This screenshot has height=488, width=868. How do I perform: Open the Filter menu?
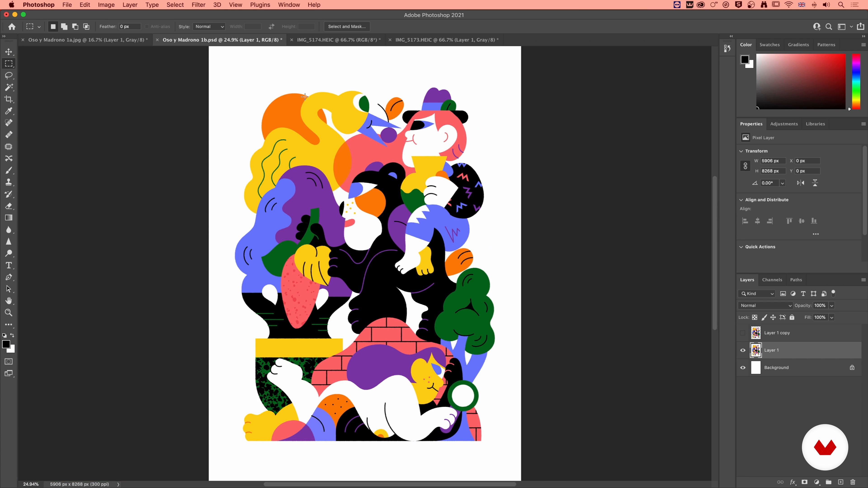pos(198,5)
